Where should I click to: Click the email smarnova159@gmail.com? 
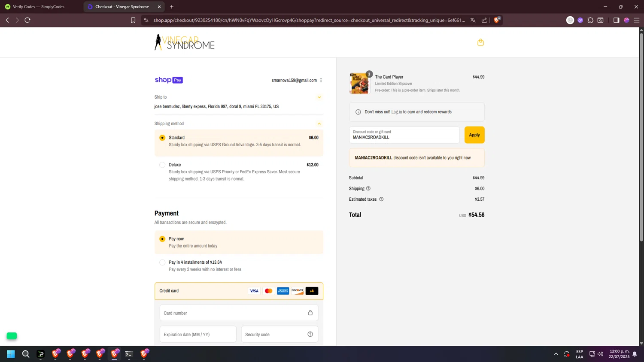pos(294,80)
